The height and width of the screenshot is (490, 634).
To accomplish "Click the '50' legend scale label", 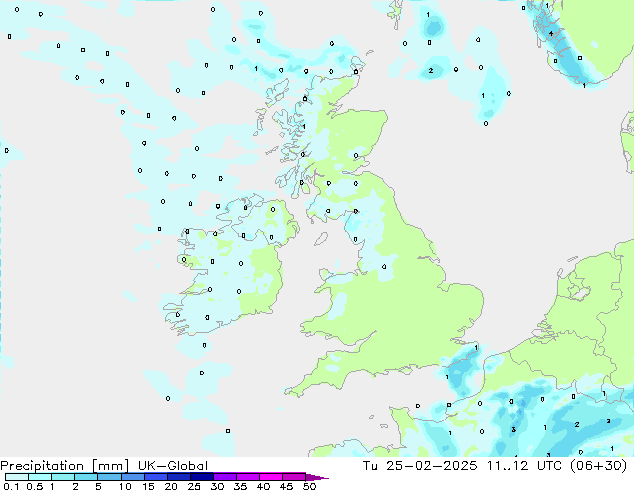I will [x=309, y=486].
